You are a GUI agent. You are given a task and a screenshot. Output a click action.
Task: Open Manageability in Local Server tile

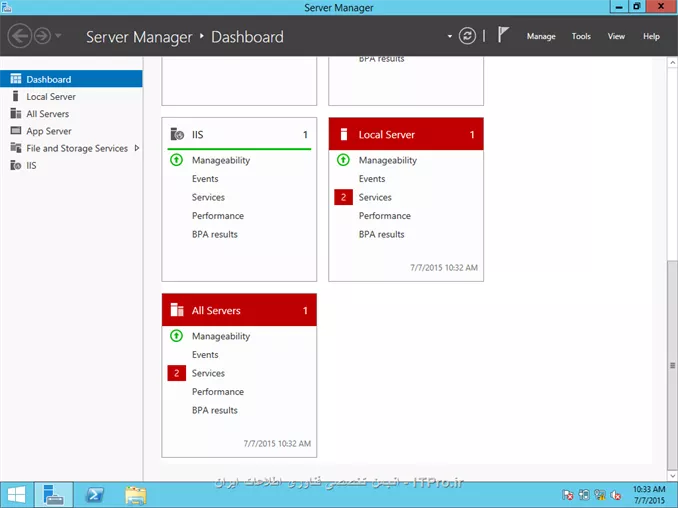pos(388,160)
